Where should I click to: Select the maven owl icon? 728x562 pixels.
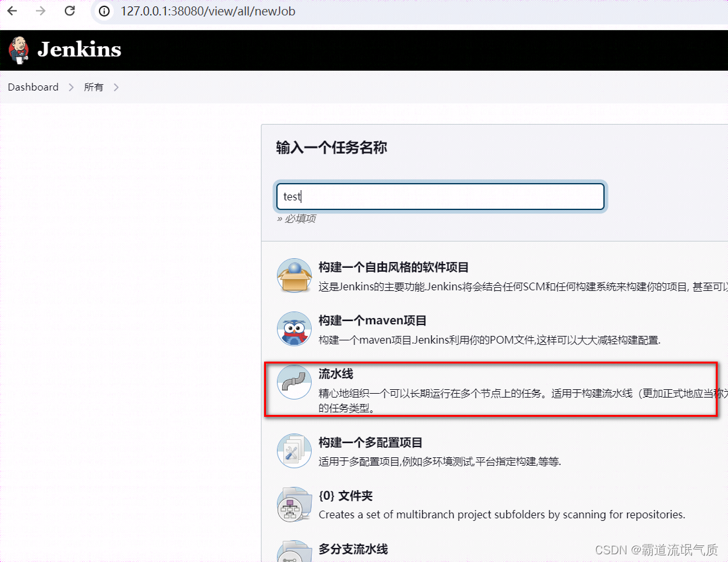(294, 329)
